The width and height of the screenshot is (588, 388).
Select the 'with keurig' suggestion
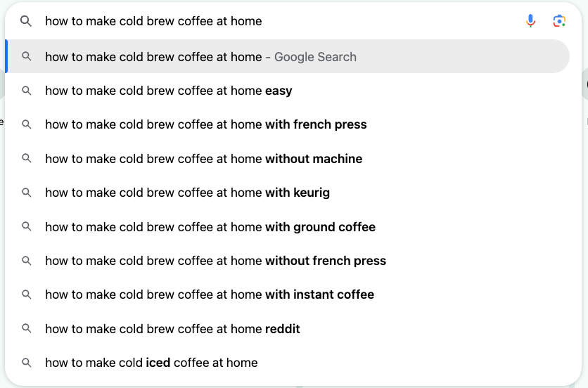(288, 193)
